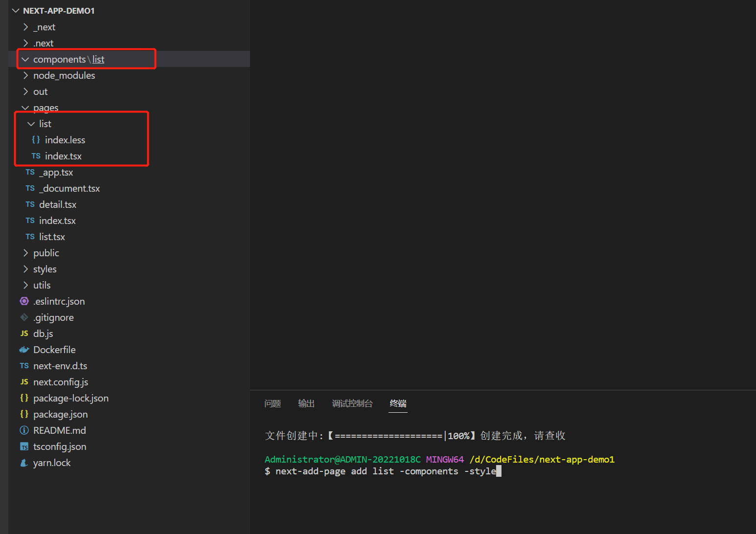Click the 创建完成，请查收 message in terminal
This screenshot has width=756, height=534.
(x=523, y=436)
